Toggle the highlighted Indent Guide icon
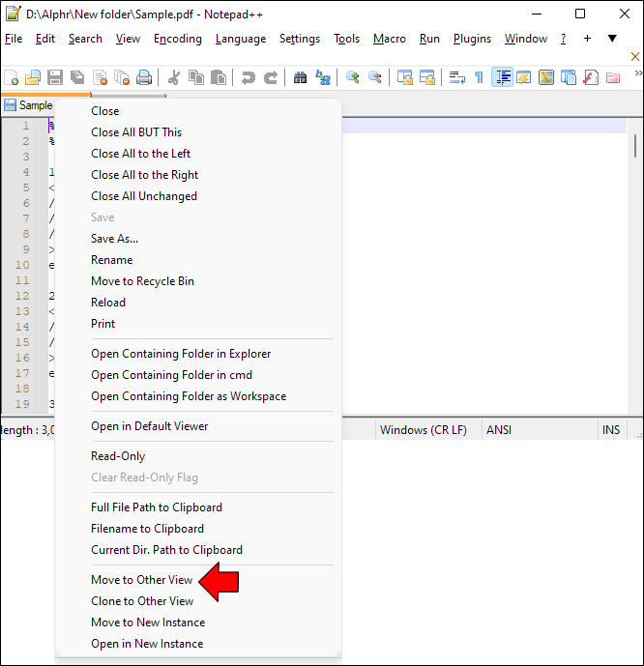Viewport: 644px width, 666px height. click(x=502, y=77)
